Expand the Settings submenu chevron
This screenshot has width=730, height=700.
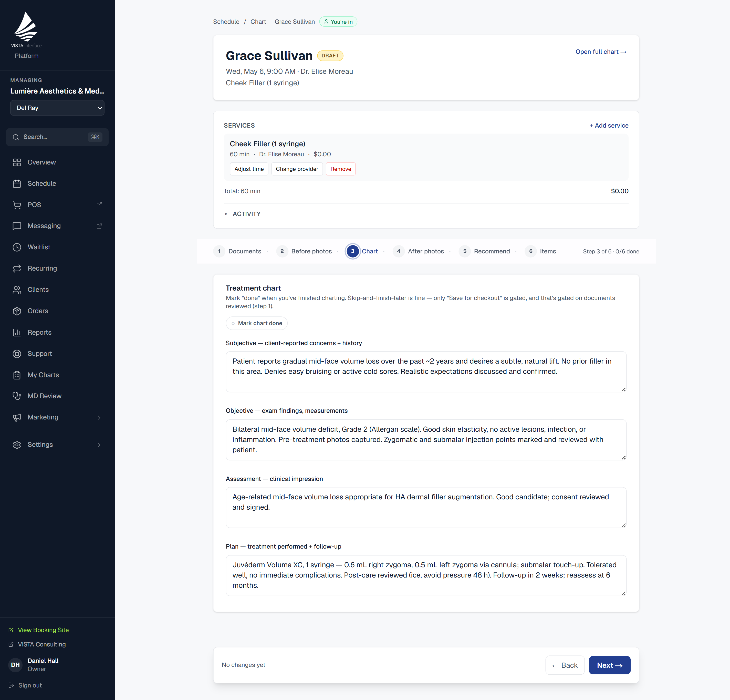coord(99,445)
